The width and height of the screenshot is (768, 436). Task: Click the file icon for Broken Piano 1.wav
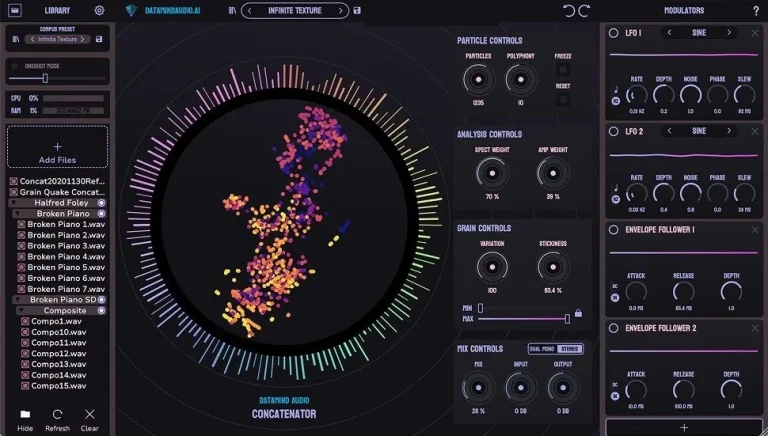tap(21, 224)
